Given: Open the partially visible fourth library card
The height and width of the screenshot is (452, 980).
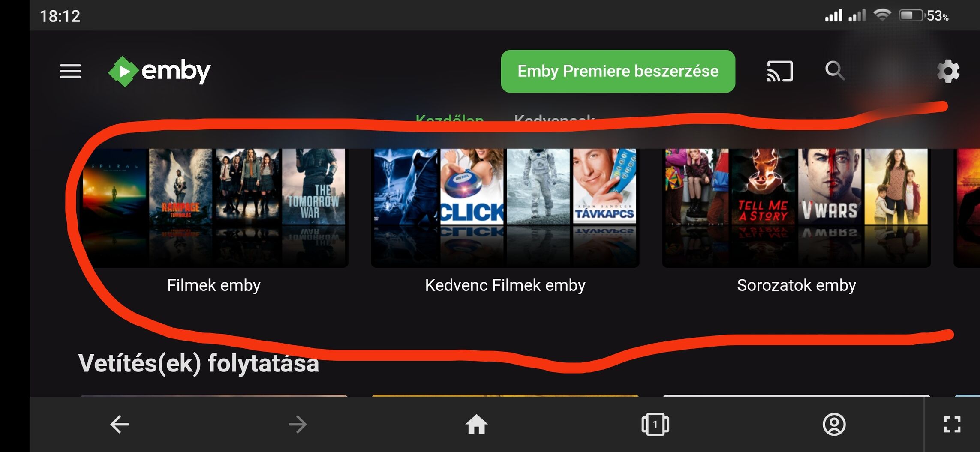Looking at the screenshot, I should 967,208.
